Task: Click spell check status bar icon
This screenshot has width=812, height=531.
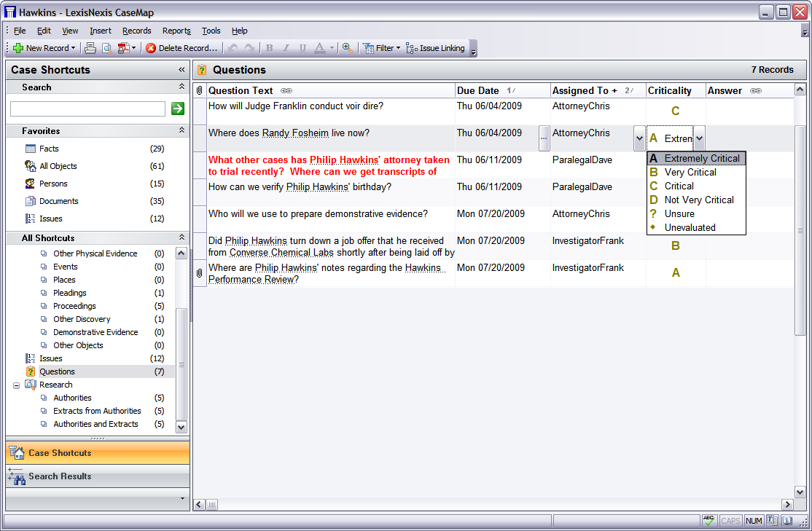Action: pos(709,521)
